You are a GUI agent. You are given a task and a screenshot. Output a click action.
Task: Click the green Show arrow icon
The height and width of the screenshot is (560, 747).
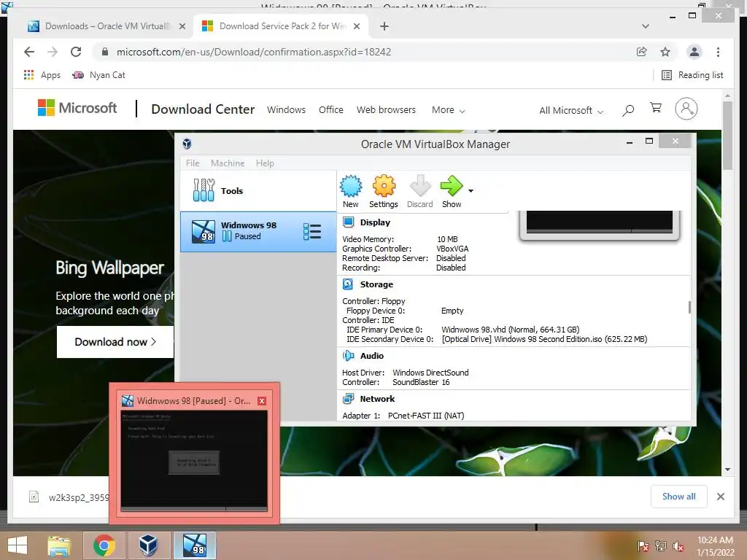tap(451, 186)
